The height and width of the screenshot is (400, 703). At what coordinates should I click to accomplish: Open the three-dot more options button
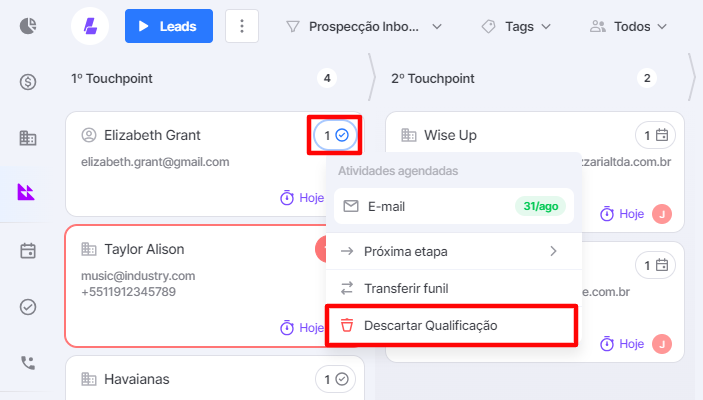[x=242, y=26]
